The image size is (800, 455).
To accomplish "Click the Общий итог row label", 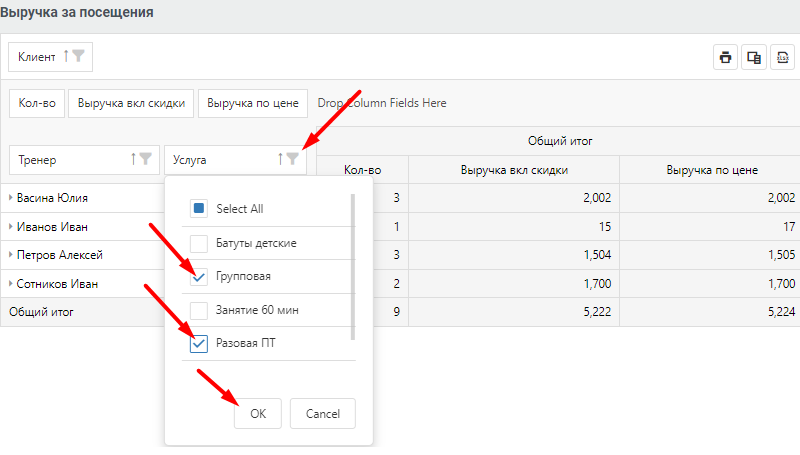I will click(41, 312).
